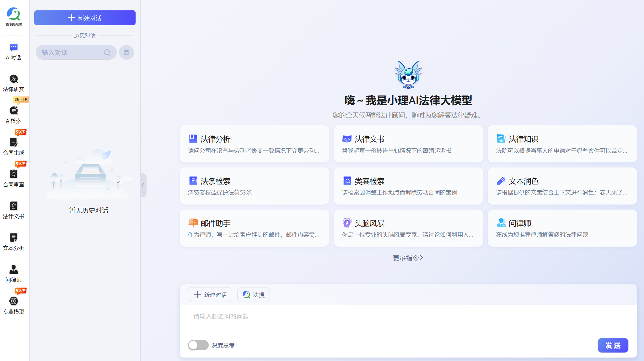Click the trash icon to clear history
Screen dimensions: 644x361
point(126,52)
